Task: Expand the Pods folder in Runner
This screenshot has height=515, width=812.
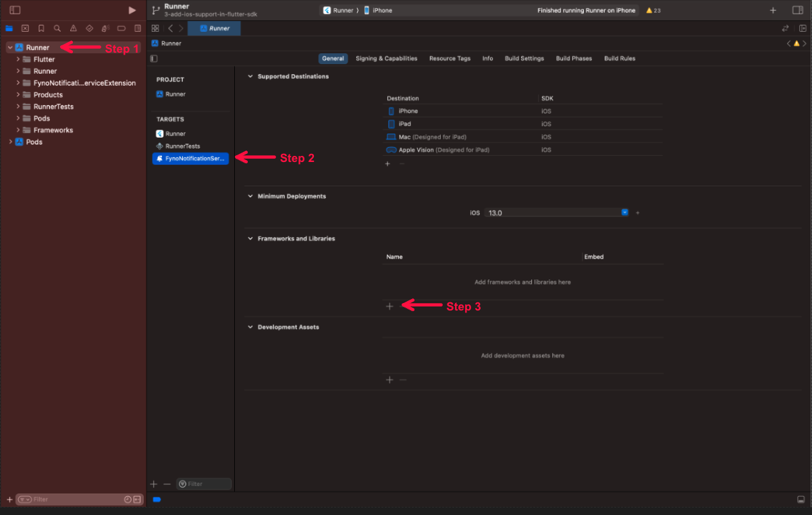Action: tap(18, 118)
